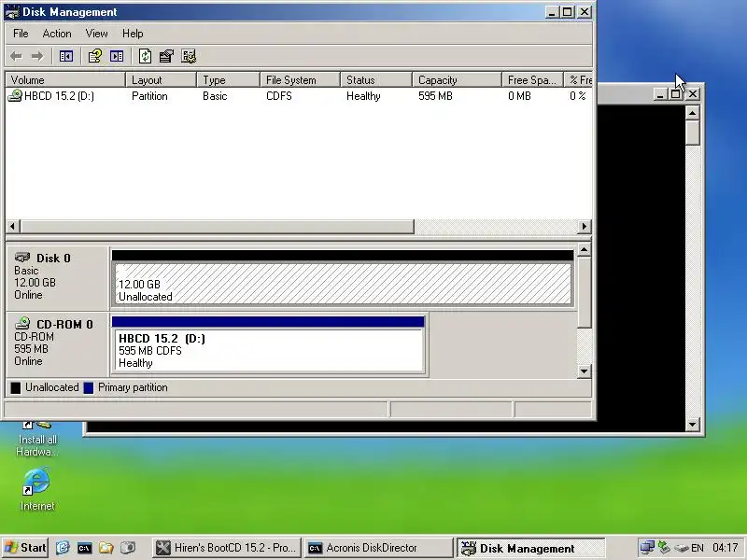Open Command Prompt from quick launch
747x560 pixels.
coord(85,548)
